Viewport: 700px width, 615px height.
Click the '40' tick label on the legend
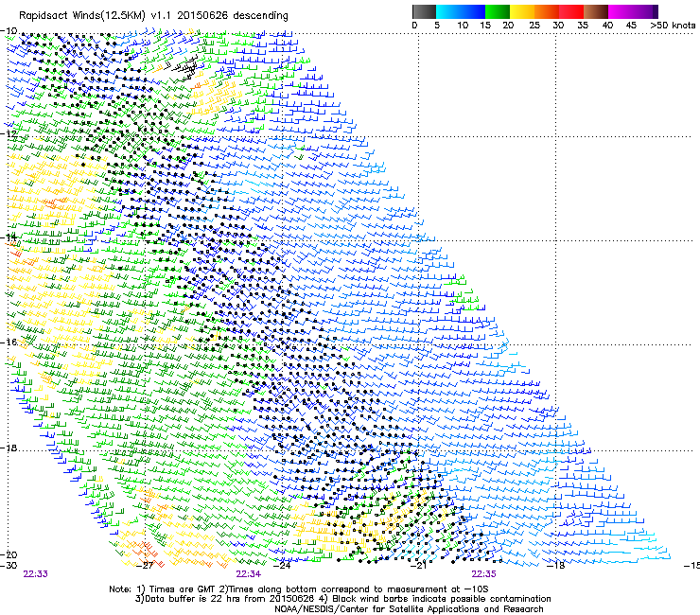607,26
